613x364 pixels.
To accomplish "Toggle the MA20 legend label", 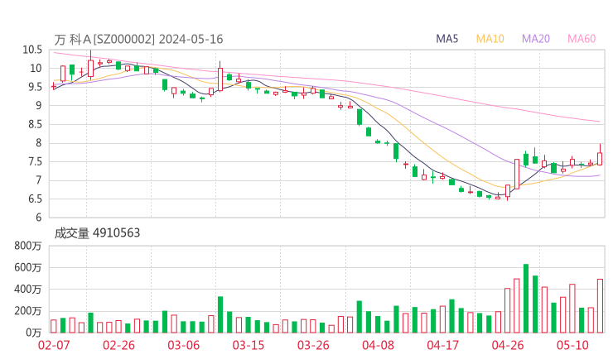I will 536,39.
